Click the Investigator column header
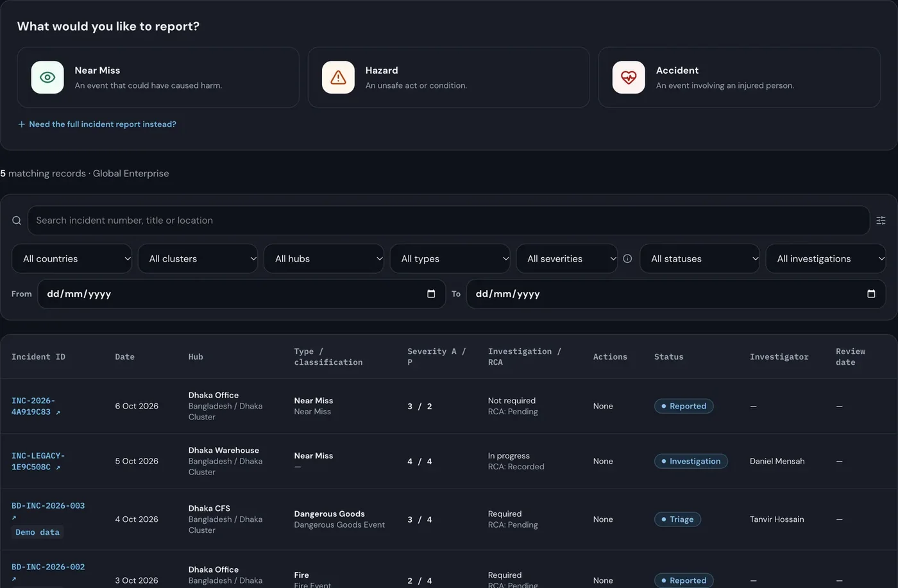 779,357
